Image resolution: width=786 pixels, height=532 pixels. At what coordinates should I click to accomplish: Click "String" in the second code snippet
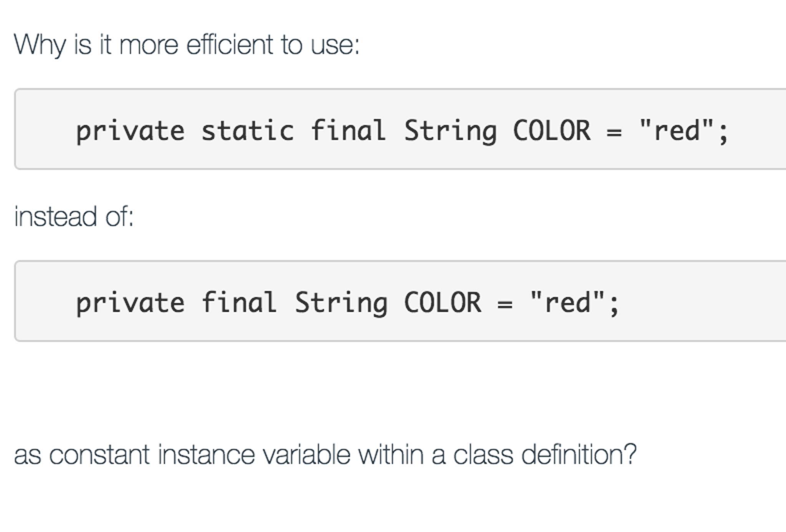341,303
